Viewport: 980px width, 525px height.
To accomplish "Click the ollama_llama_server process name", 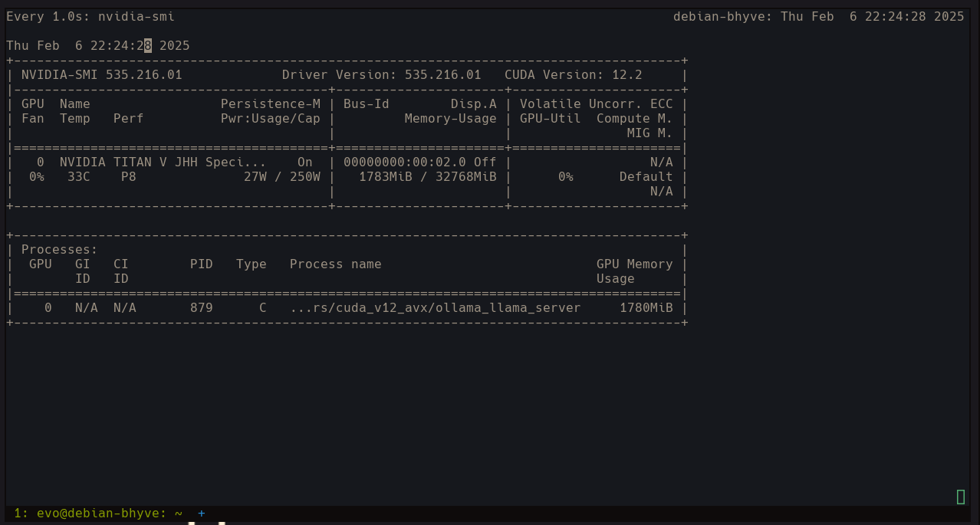I will coord(435,308).
